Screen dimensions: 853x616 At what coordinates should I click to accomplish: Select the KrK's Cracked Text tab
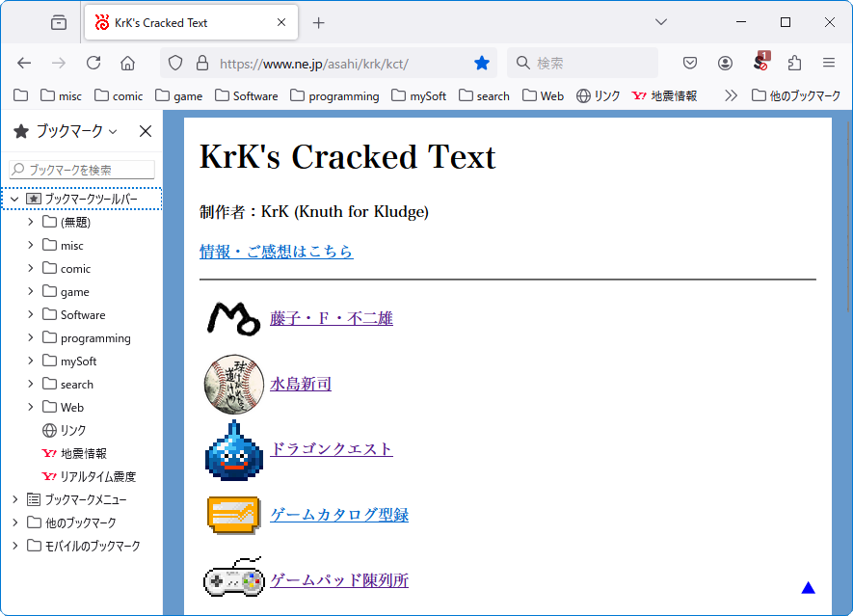point(191,23)
